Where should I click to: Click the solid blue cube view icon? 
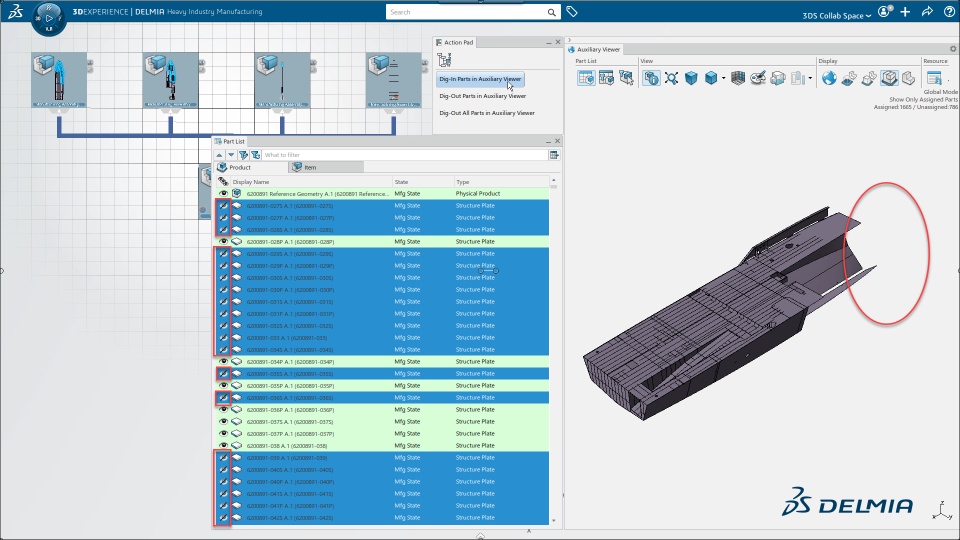[691, 78]
